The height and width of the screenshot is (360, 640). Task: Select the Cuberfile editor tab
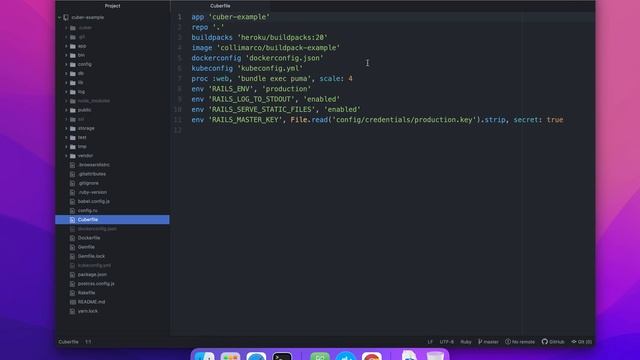tap(220, 6)
